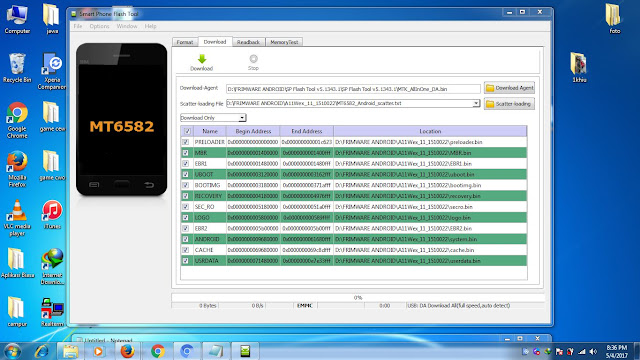Viewport: 640px width, 360px height.
Task: Toggle the select-all checkbox in table header
Action: click(187, 131)
